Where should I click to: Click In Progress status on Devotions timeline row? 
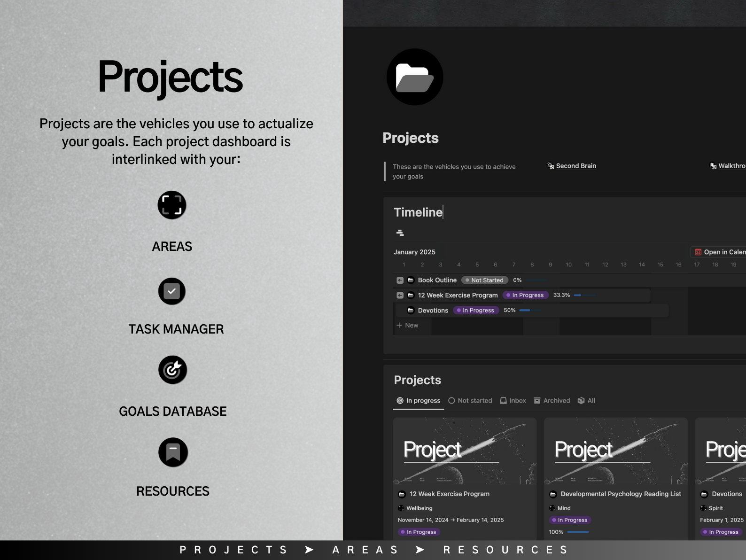476,310
